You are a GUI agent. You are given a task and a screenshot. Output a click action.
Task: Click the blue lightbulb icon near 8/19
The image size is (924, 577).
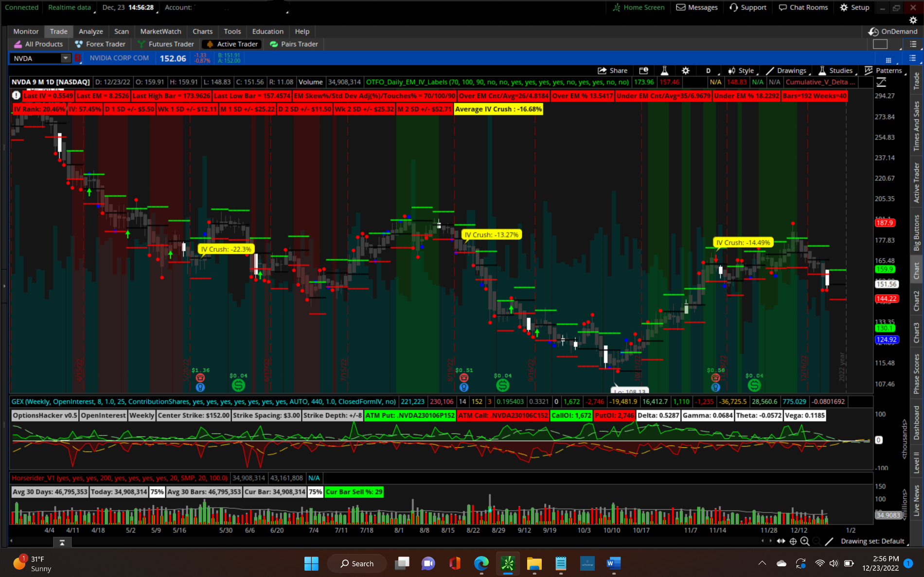click(x=464, y=387)
